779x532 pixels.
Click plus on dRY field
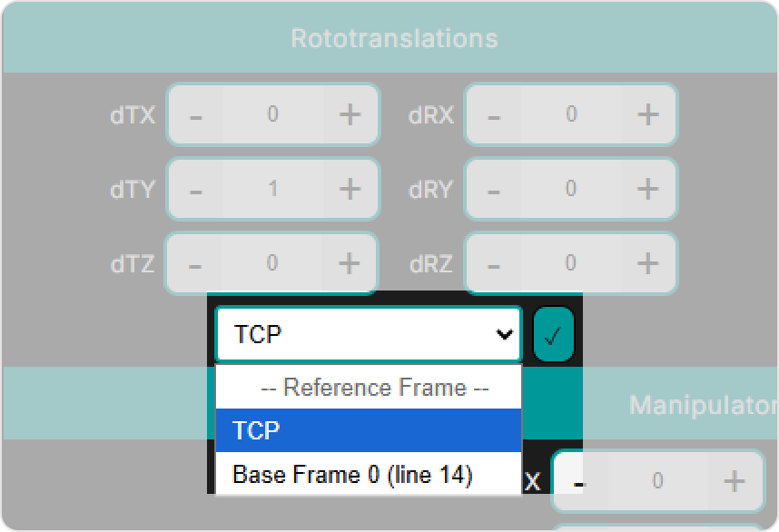click(x=647, y=190)
